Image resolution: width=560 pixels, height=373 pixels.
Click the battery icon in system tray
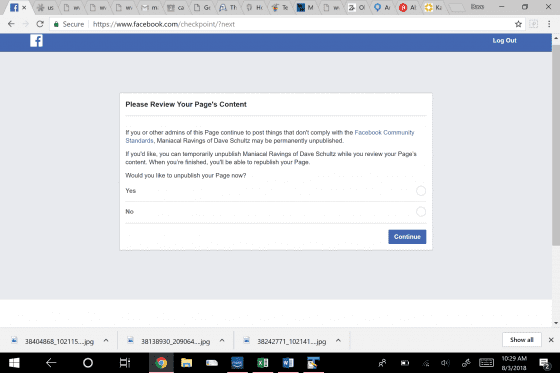coord(405,363)
